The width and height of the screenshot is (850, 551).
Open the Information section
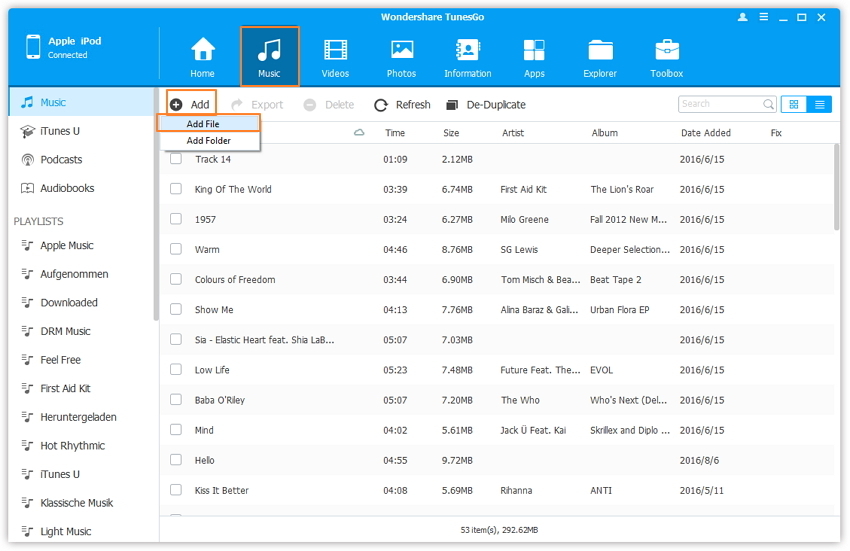pos(467,57)
